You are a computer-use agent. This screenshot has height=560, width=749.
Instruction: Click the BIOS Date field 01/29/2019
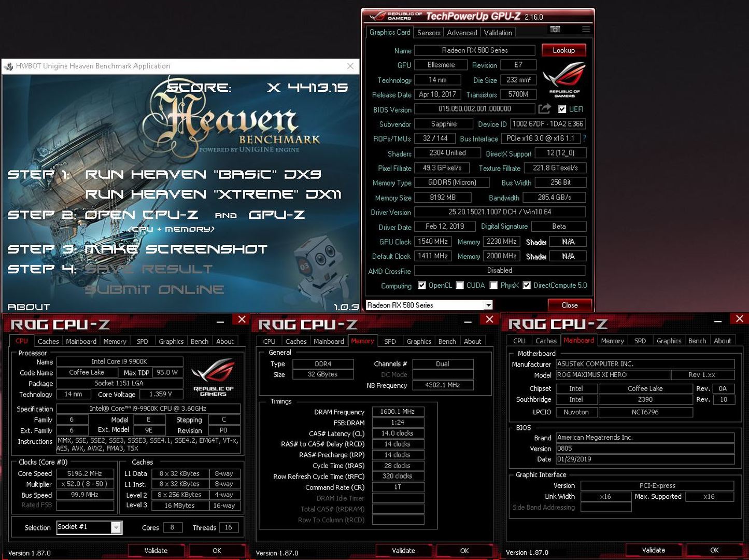645,459
